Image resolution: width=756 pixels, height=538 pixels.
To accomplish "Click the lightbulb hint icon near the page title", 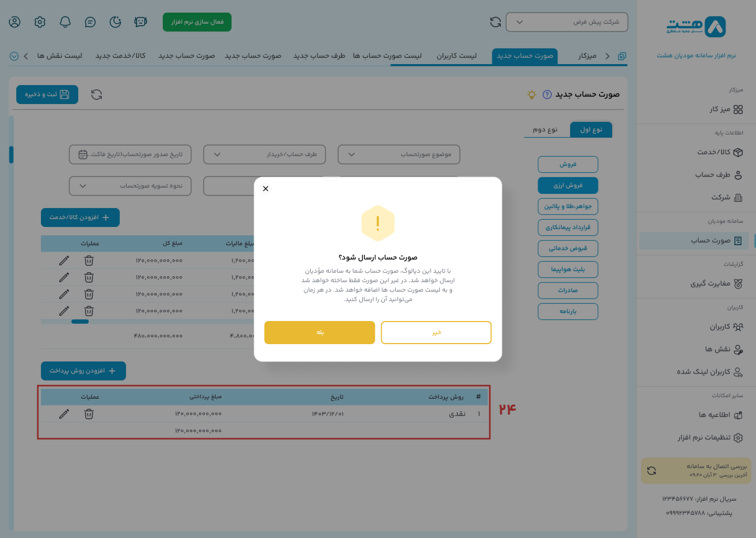I will click(531, 95).
